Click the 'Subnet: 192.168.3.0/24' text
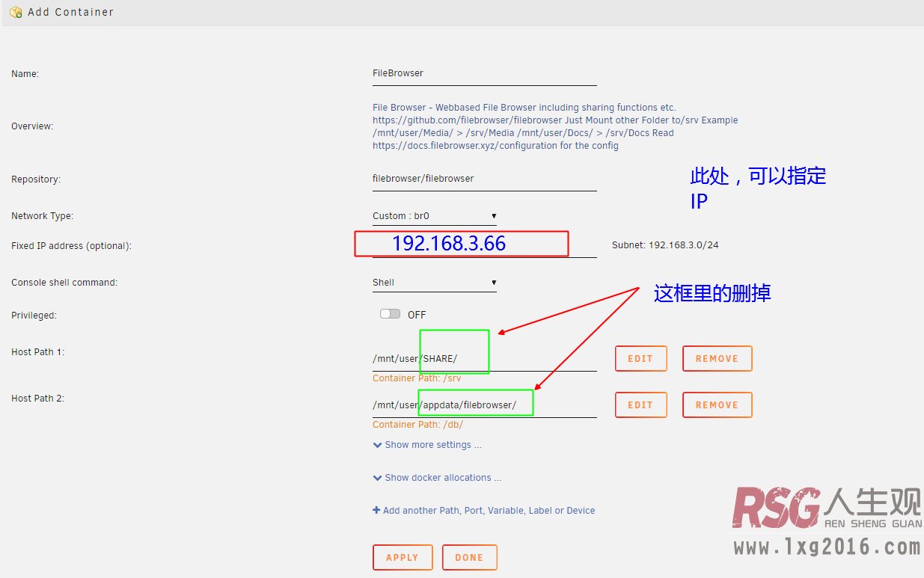 tap(665, 245)
